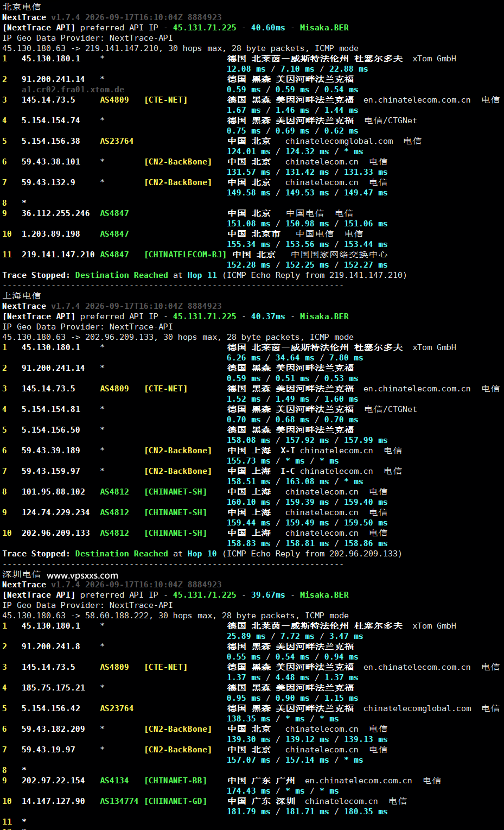Click the 181.79 ms latency value

pyautogui.click(x=248, y=812)
